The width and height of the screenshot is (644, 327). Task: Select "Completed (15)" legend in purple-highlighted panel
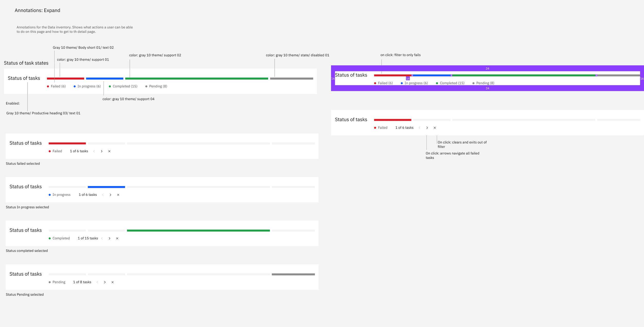click(452, 83)
